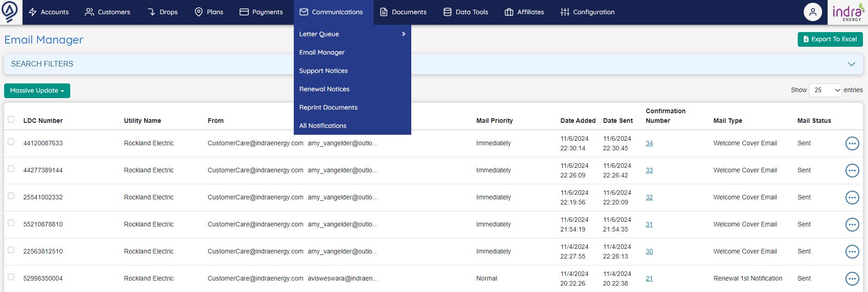
Task: Open confirmation number 34 link
Action: click(649, 143)
